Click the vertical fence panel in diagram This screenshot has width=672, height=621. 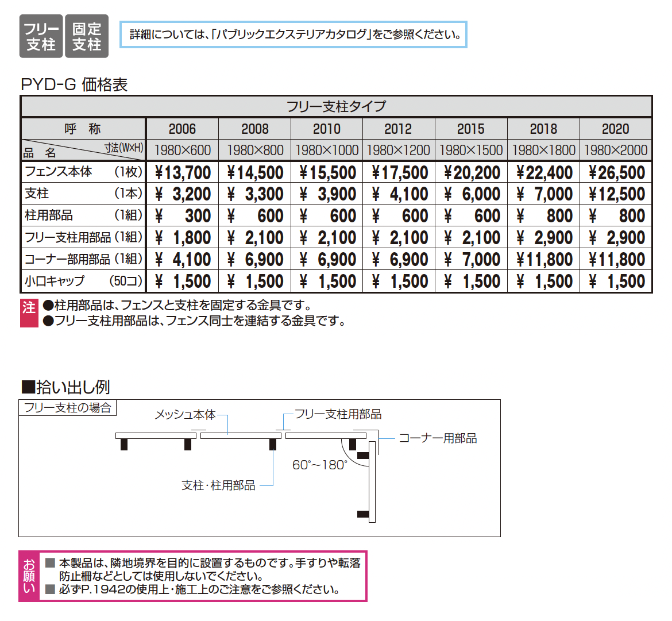click(372, 482)
